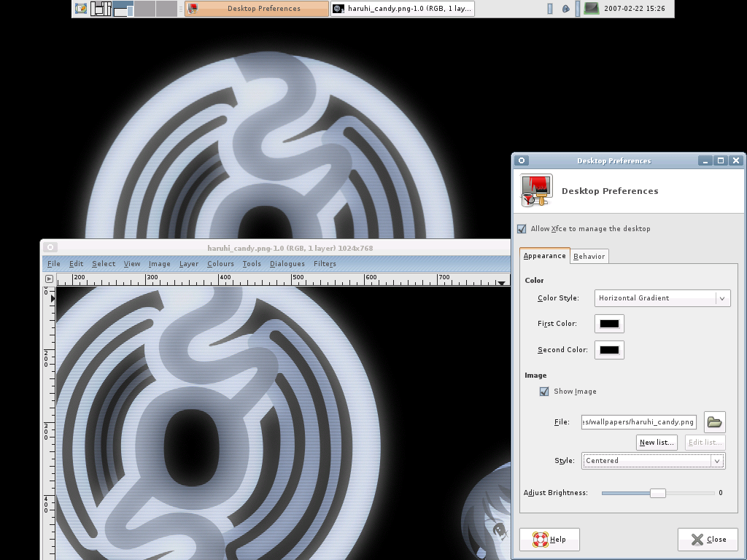The image size is (747, 560).
Task: Click the system monitor icon next to clock
Action: click(x=591, y=9)
